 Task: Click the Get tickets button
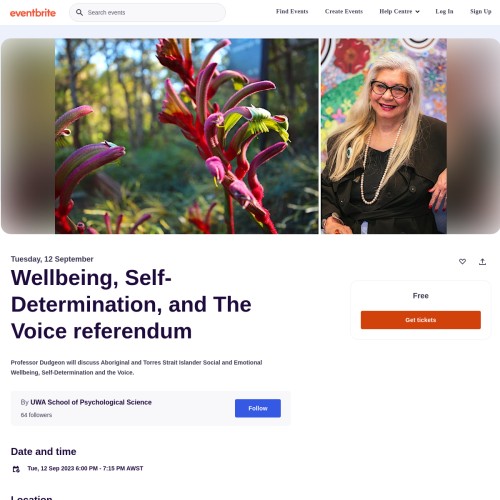pos(421,320)
